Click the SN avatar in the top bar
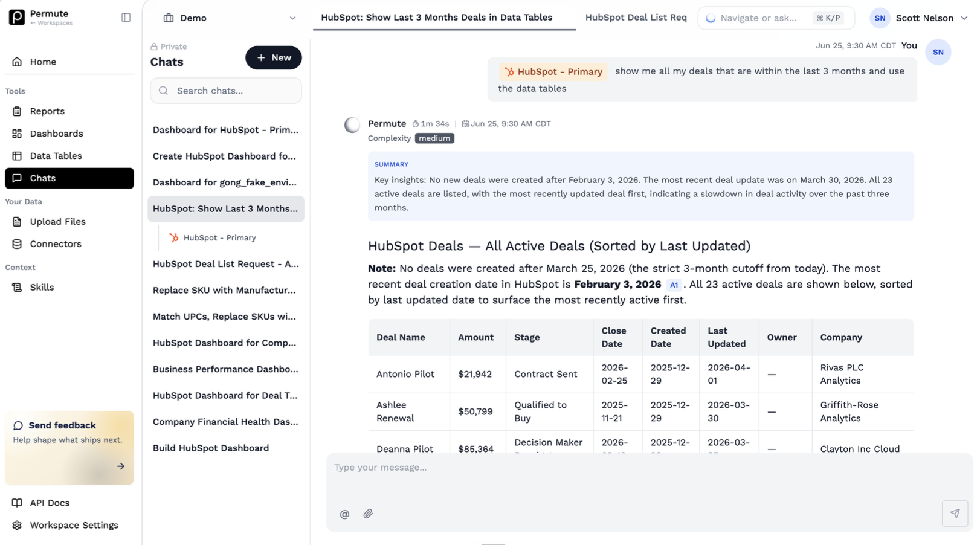The height and width of the screenshot is (545, 980). (880, 18)
